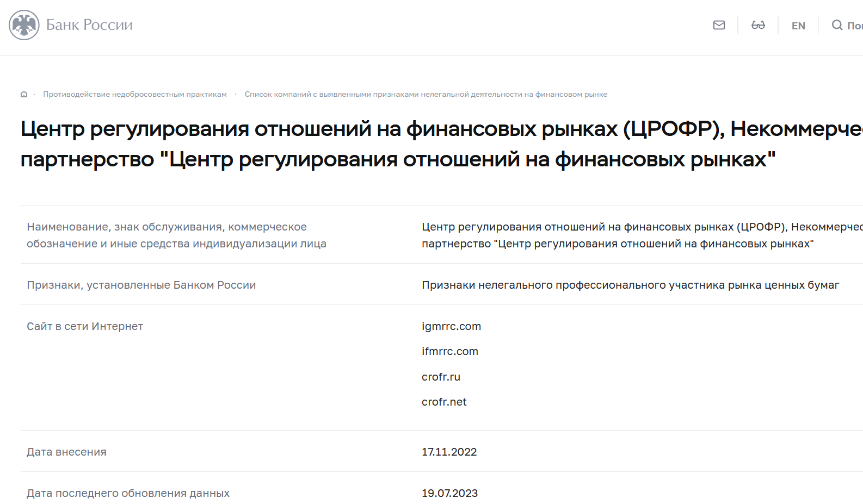Image resolution: width=863 pixels, height=504 pixels.
Task: Select the crofr.ru site entry
Action: pos(441,377)
